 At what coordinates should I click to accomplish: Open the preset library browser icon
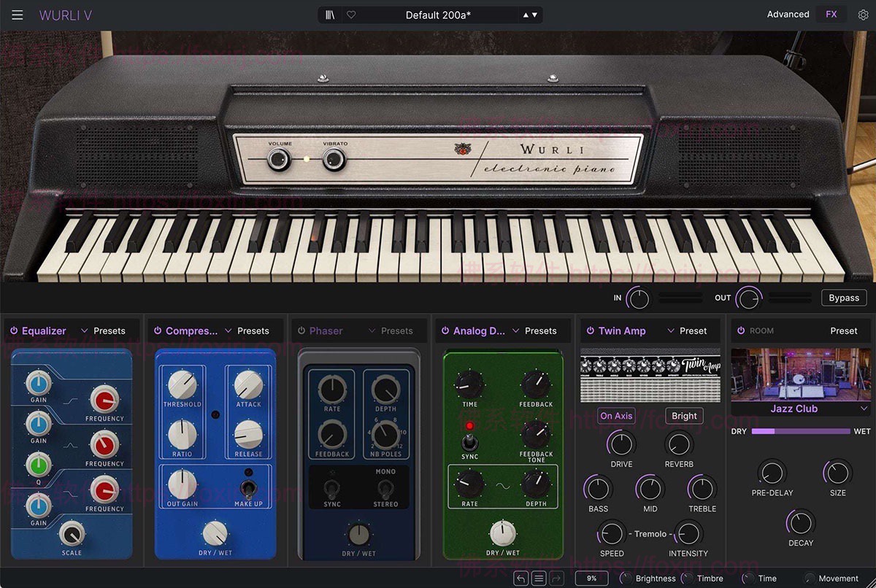(329, 14)
